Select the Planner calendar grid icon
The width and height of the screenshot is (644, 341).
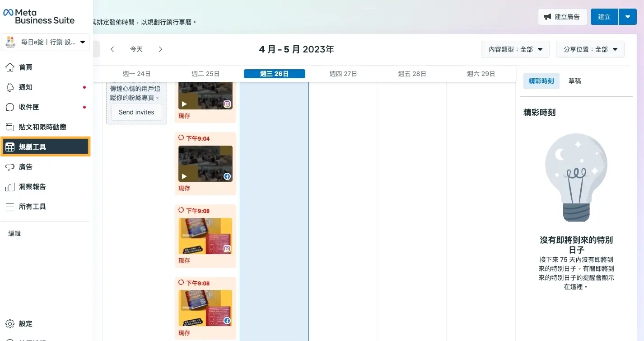click(x=10, y=147)
